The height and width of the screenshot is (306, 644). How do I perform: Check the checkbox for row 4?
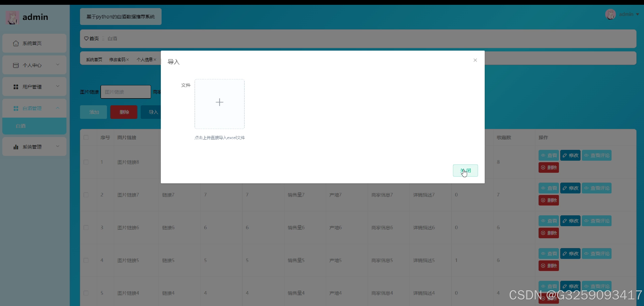(x=86, y=260)
